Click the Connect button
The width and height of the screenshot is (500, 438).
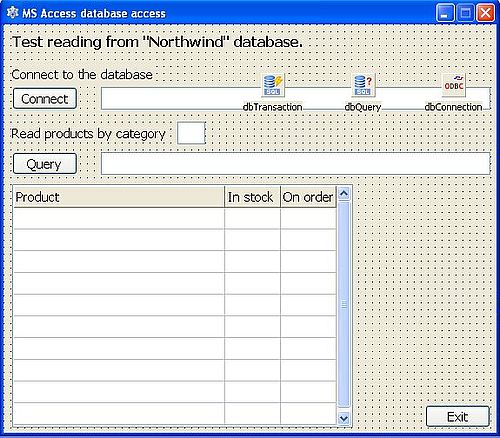point(45,99)
